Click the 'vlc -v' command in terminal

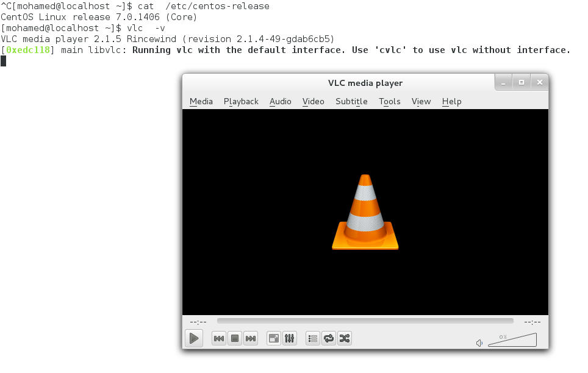146,28
